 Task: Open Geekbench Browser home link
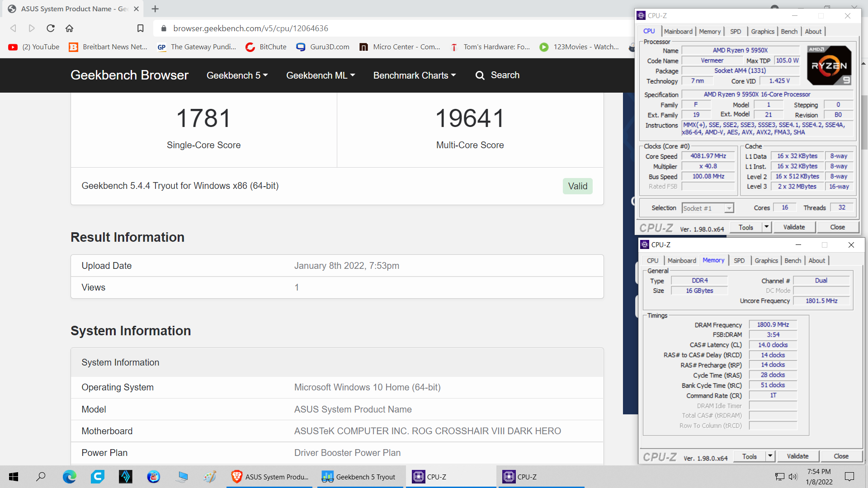[x=129, y=75]
